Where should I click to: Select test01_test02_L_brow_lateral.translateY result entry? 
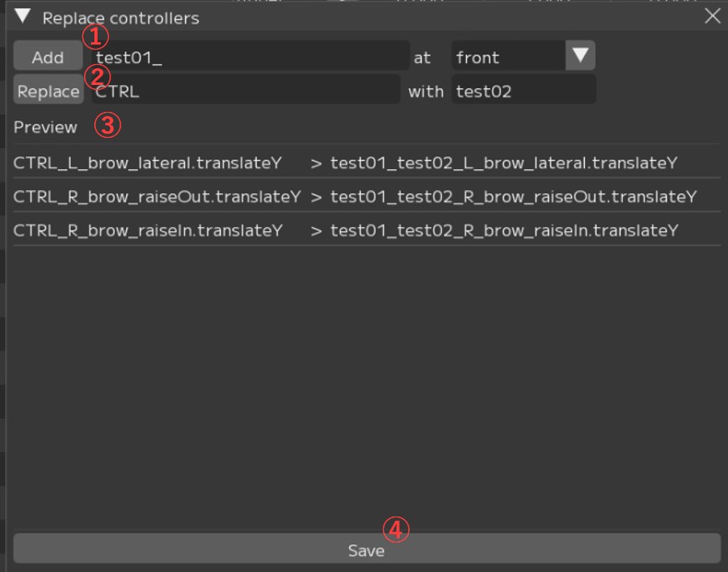pyautogui.click(x=503, y=163)
